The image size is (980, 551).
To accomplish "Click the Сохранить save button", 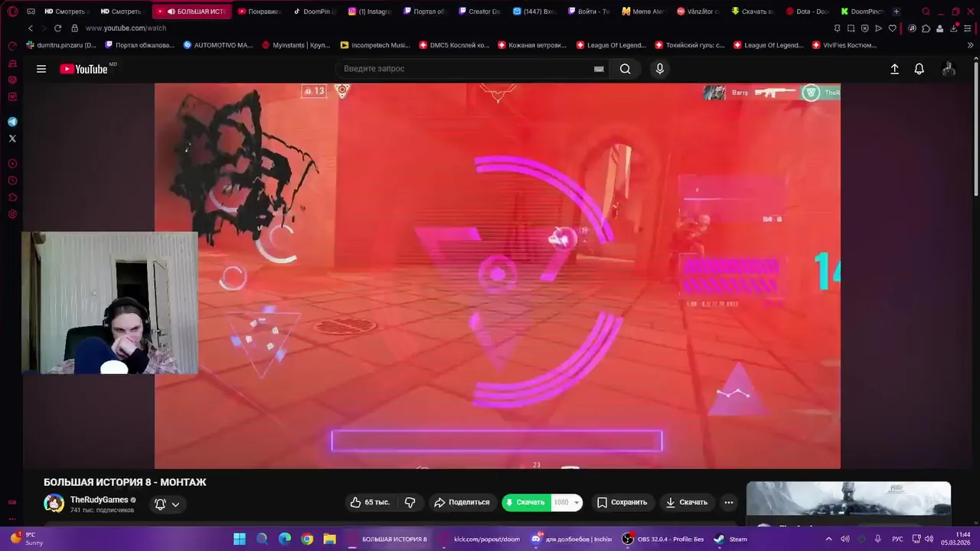I will pyautogui.click(x=622, y=502).
